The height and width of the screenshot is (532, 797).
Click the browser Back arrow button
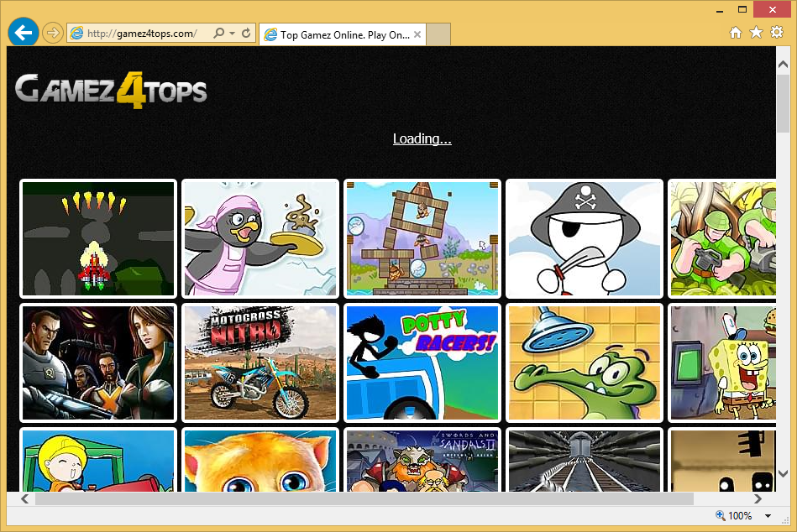(23, 33)
